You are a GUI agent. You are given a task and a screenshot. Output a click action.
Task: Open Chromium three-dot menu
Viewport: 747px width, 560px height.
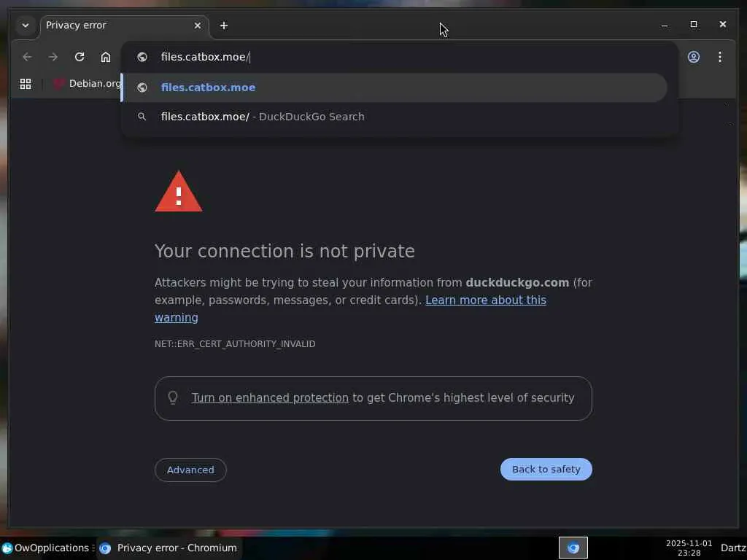click(720, 57)
